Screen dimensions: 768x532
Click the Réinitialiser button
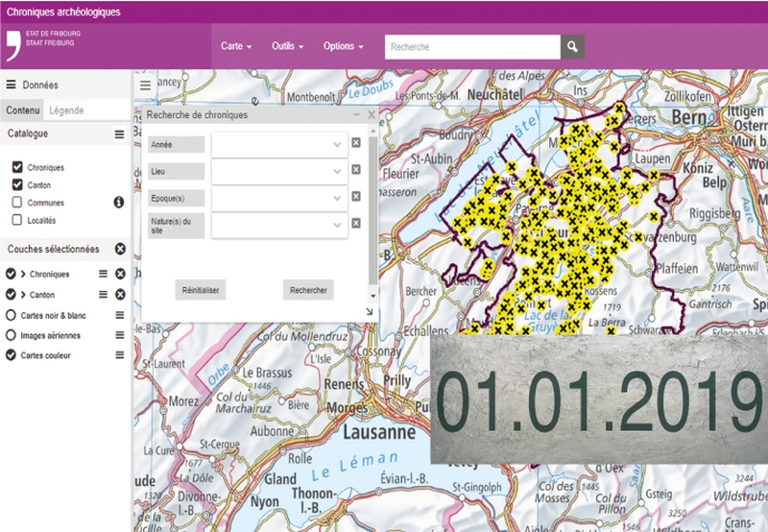point(200,290)
